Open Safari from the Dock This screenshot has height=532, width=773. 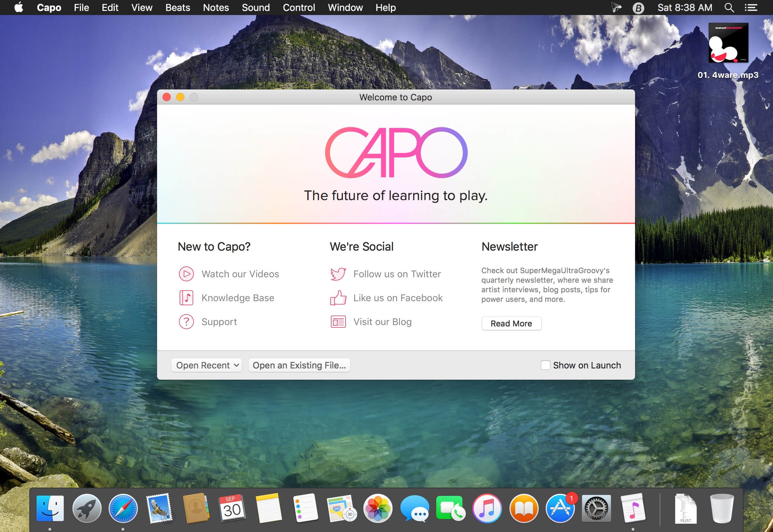pos(123,508)
